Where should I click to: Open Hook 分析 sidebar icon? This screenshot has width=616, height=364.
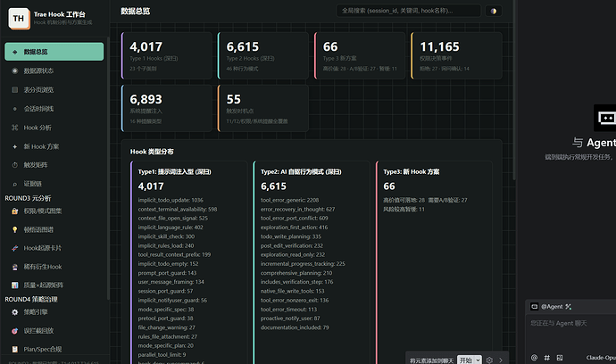coord(15,128)
